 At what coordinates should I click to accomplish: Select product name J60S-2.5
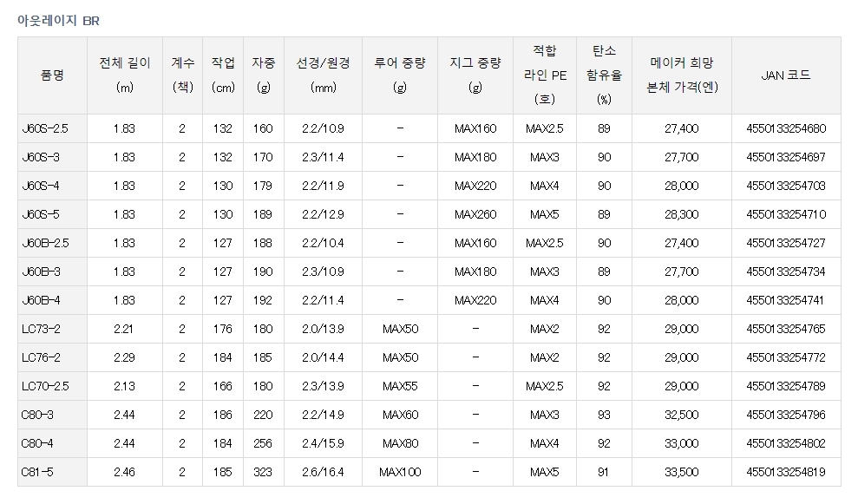[45, 128]
